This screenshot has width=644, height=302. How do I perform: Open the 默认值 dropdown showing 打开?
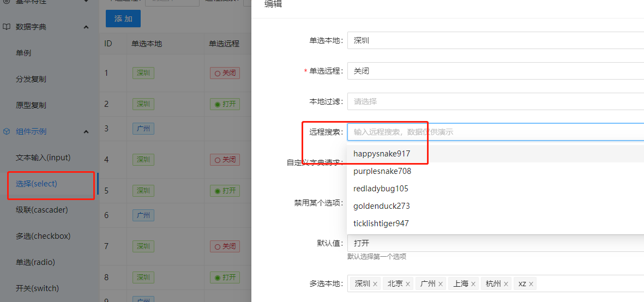495,243
